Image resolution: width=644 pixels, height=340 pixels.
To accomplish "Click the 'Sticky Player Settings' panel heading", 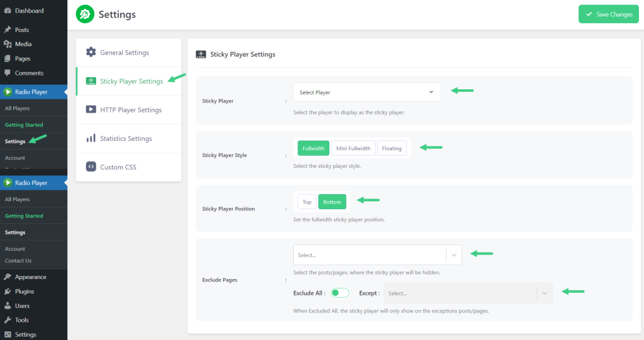I will [243, 54].
